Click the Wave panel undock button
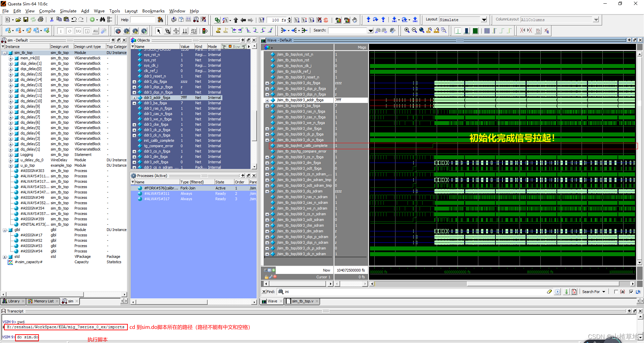This screenshot has height=343, width=644. (x=635, y=40)
